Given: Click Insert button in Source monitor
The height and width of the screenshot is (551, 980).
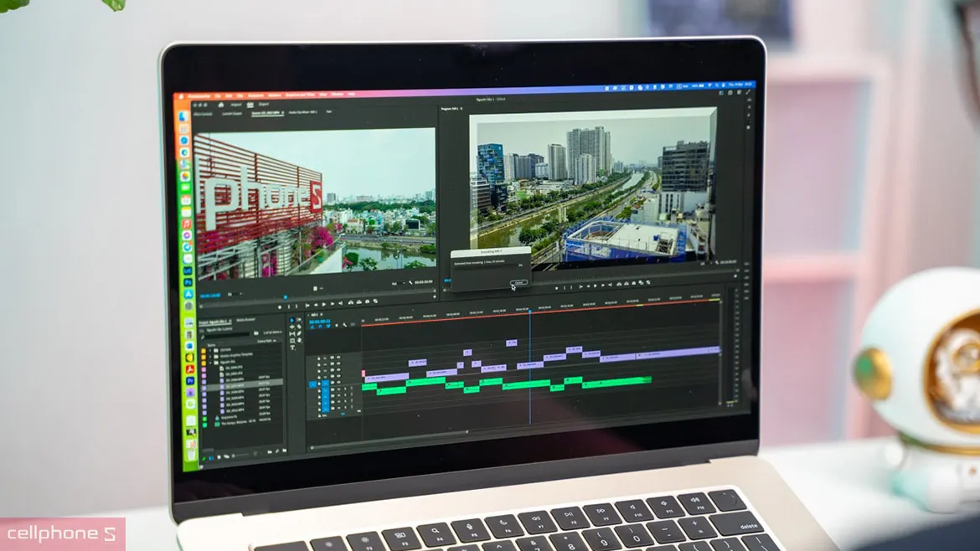Looking at the screenshot, I should (351, 302).
